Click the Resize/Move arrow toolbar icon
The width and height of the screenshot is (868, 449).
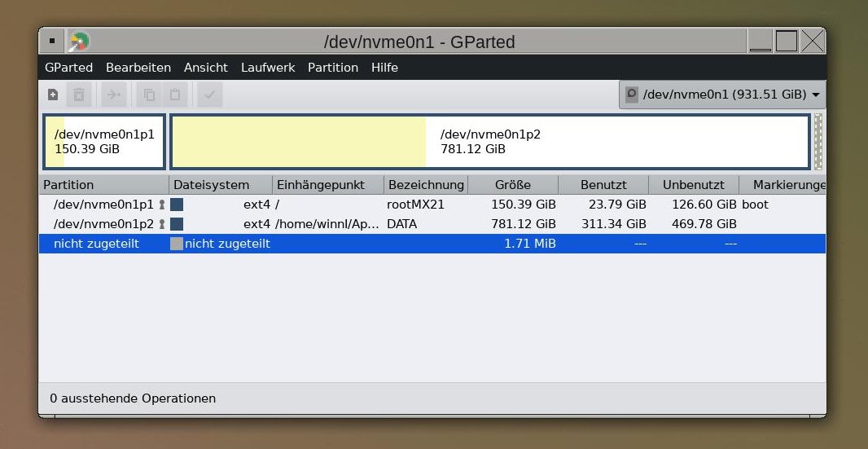pyautogui.click(x=114, y=95)
